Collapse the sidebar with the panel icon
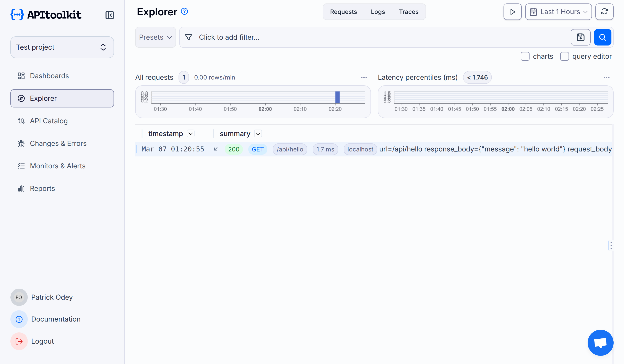 pyautogui.click(x=109, y=15)
